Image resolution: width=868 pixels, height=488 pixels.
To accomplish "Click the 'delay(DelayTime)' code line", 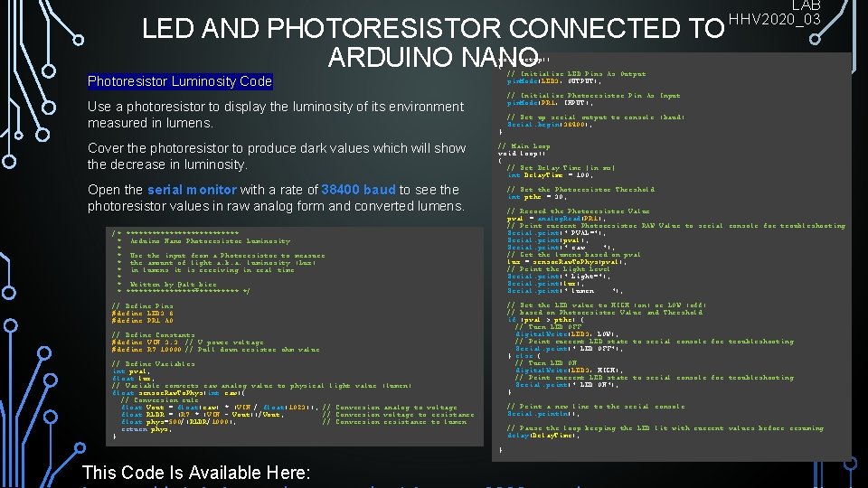I will point(543,436).
